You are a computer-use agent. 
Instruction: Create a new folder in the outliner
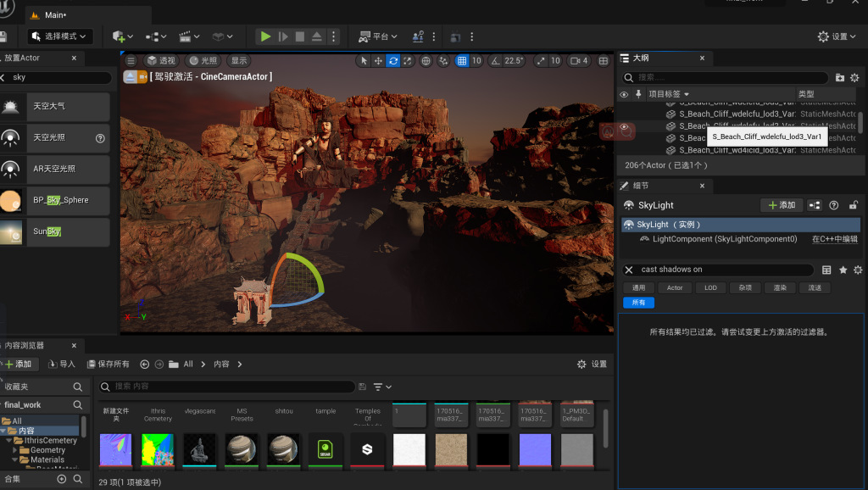[x=840, y=77]
